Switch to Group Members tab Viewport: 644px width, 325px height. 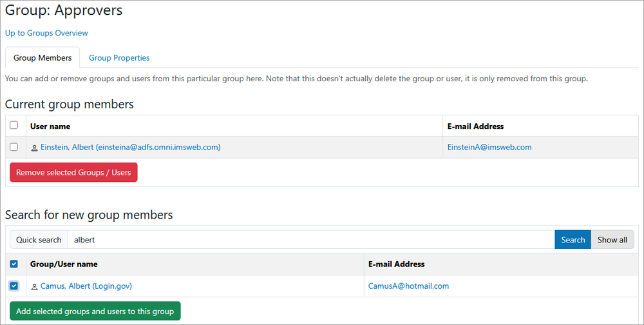(x=43, y=58)
